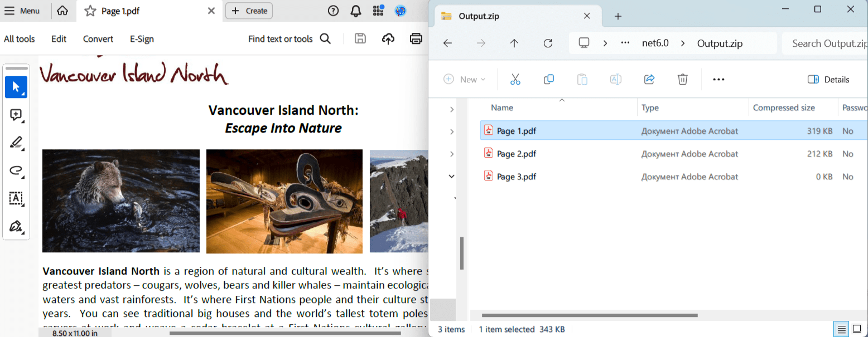This screenshot has height=337, width=868.
Task: Open the Convert menu in Acrobat
Action: click(98, 38)
